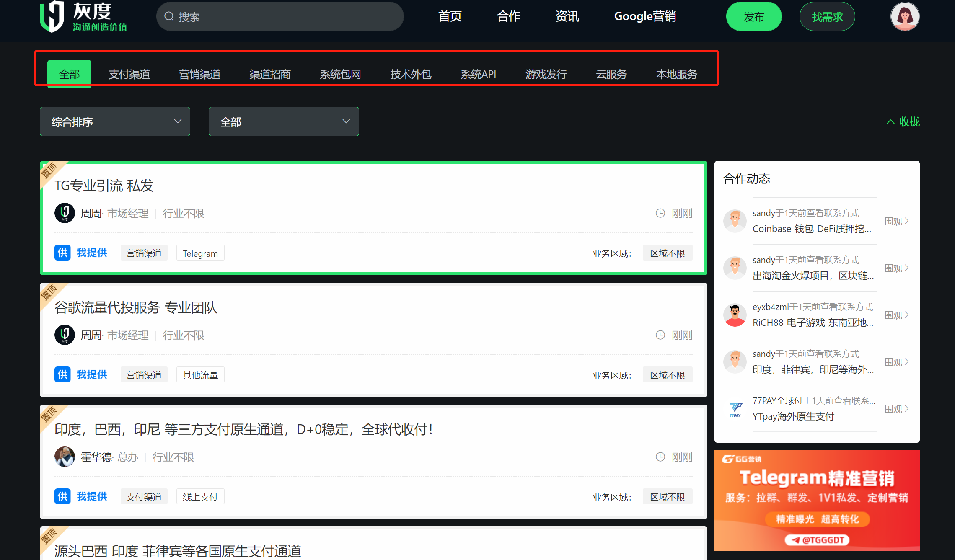Click the 找需求 button

[x=827, y=16]
